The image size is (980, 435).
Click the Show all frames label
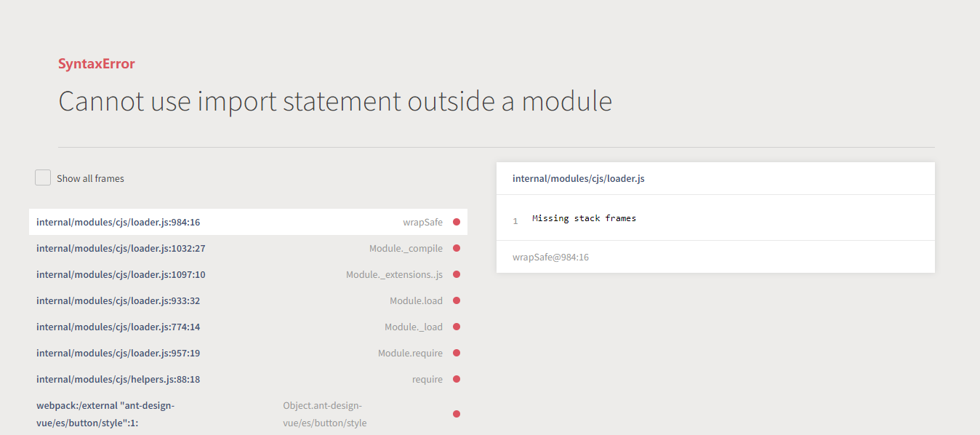(x=90, y=178)
